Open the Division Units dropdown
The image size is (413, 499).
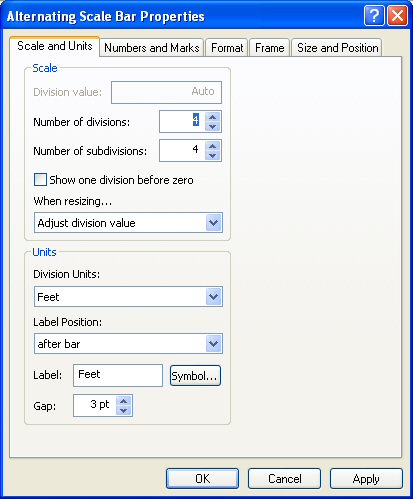[213, 297]
